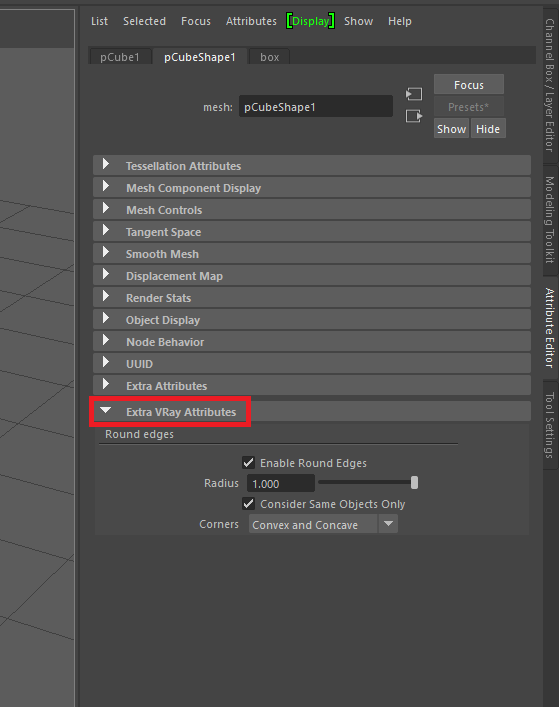
Task: Expand Displacement Map section
Action: pyautogui.click(x=312, y=276)
